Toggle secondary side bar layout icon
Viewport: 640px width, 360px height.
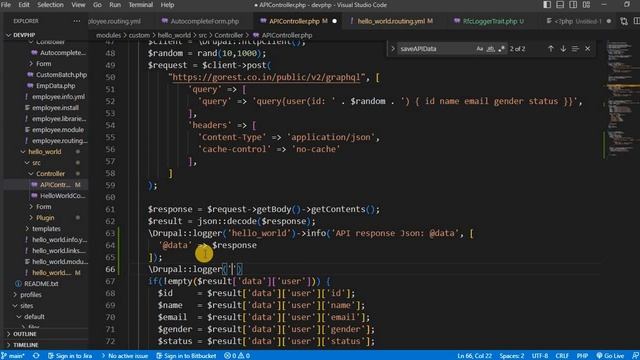click(573, 5)
